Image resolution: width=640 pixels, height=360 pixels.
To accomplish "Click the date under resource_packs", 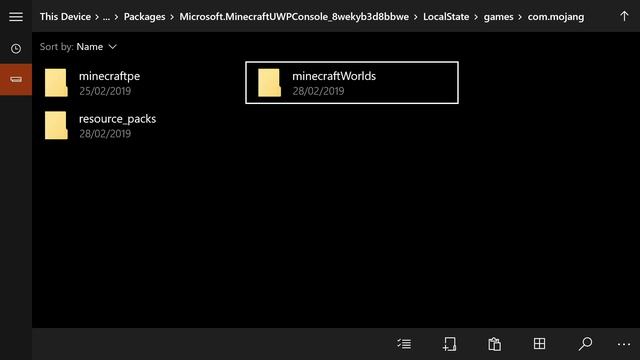I will [105, 133].
